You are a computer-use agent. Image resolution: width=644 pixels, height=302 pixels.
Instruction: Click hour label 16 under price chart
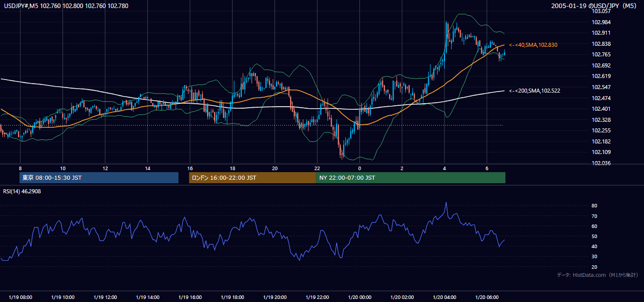190,168
